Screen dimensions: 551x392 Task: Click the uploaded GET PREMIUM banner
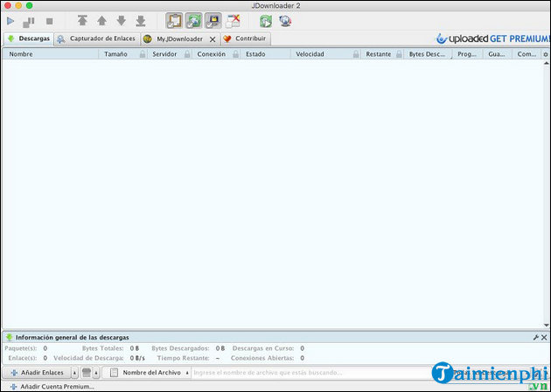tap(492, 38)
